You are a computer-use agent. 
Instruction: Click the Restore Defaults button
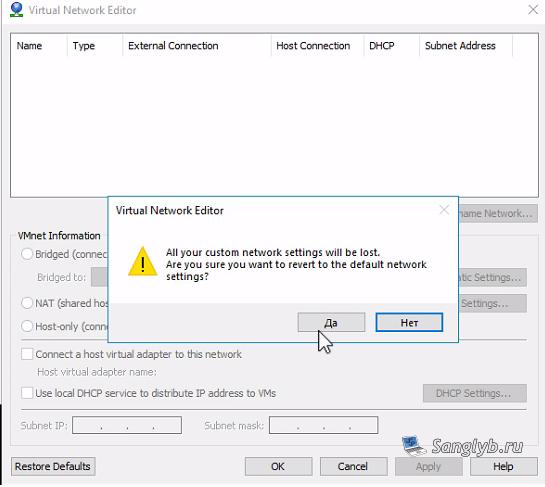(53, 466)
